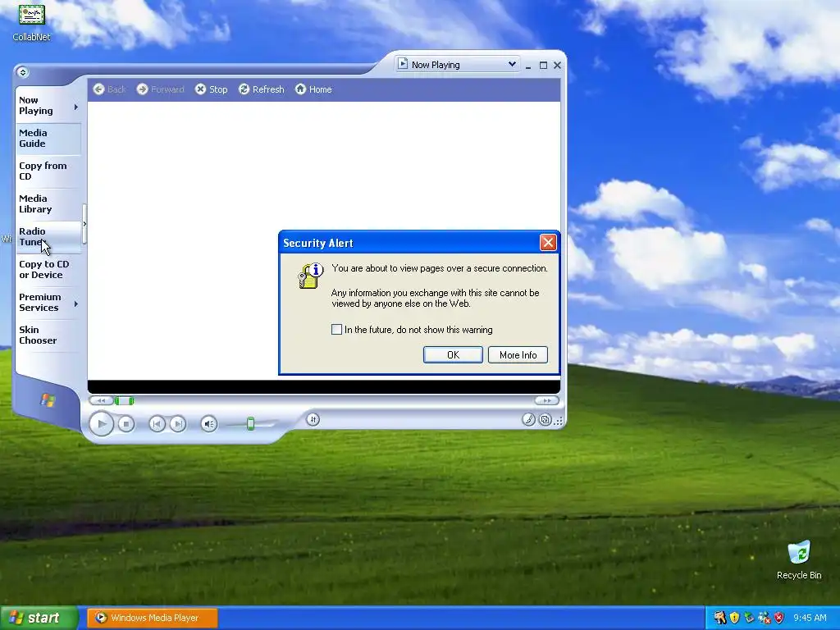
Task: Click the rewind button on seek bar
Action: point(101,400)
